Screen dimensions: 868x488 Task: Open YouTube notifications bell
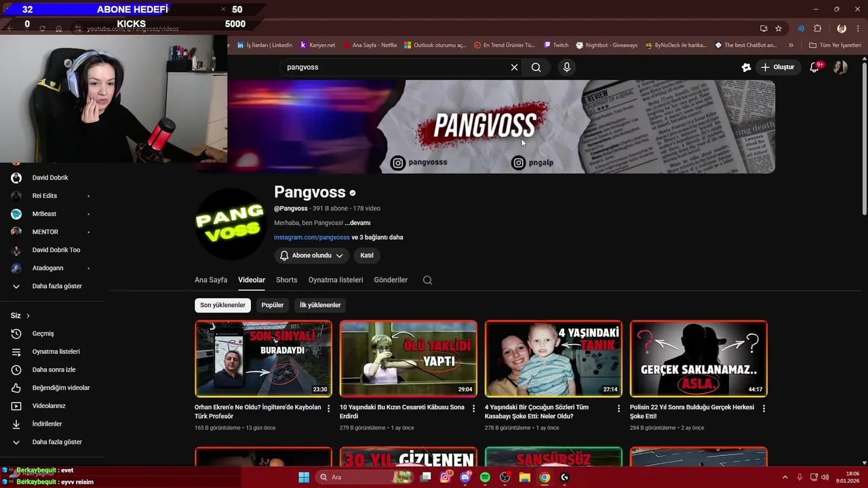tap(816, 66)
